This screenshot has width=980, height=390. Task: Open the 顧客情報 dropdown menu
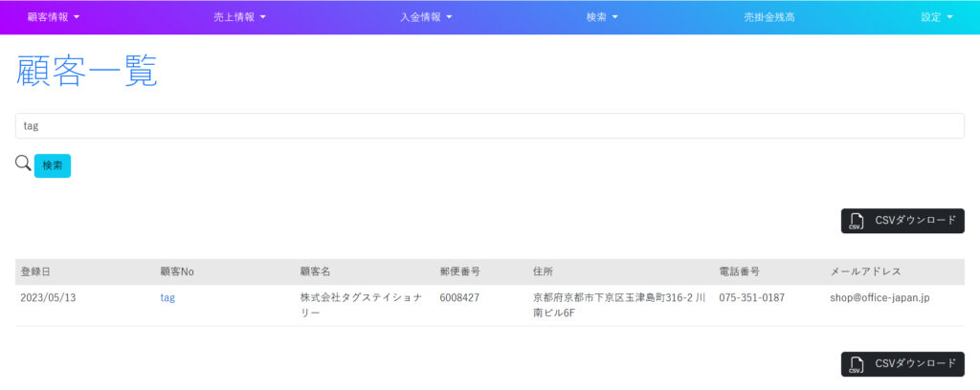click(x=54, y=17)
